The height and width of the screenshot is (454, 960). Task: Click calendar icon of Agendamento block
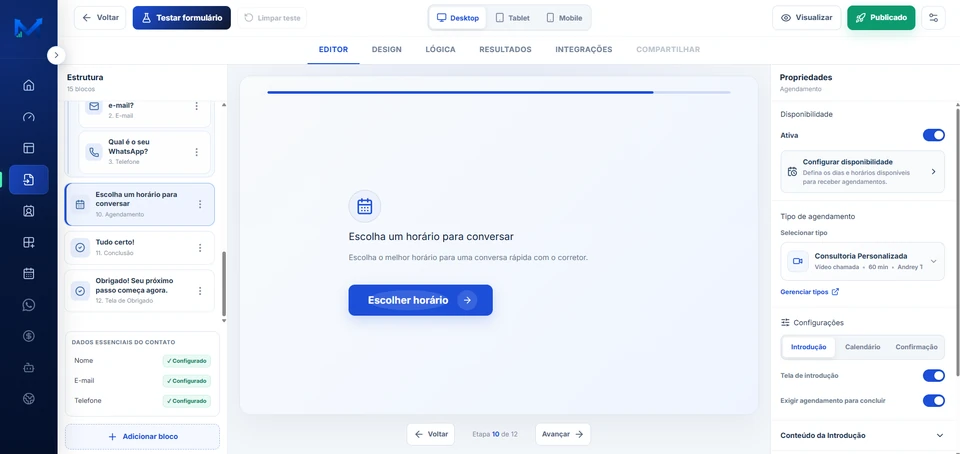pyautogui.click(x=80, y=204)
